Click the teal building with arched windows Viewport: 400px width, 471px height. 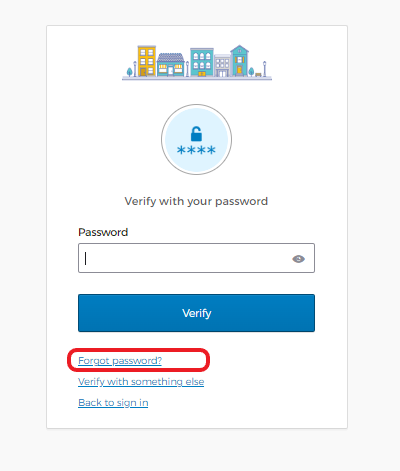coord(202,62)
